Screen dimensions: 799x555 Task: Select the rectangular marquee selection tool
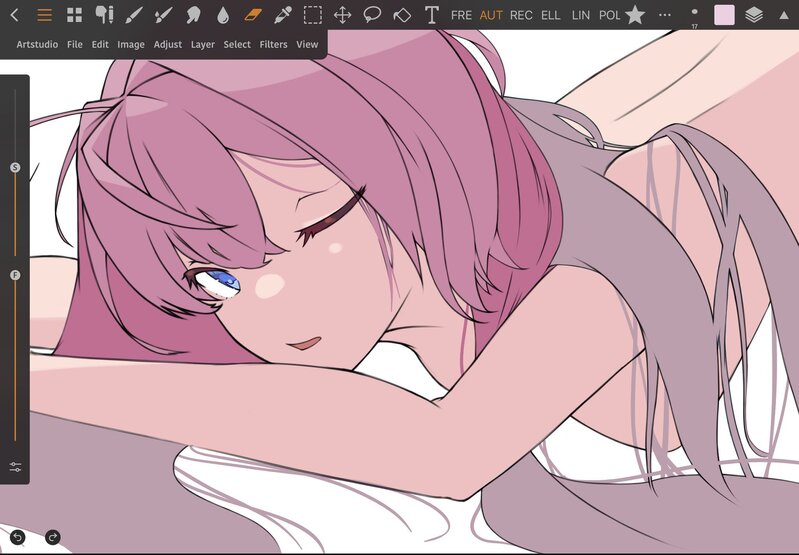312,15
